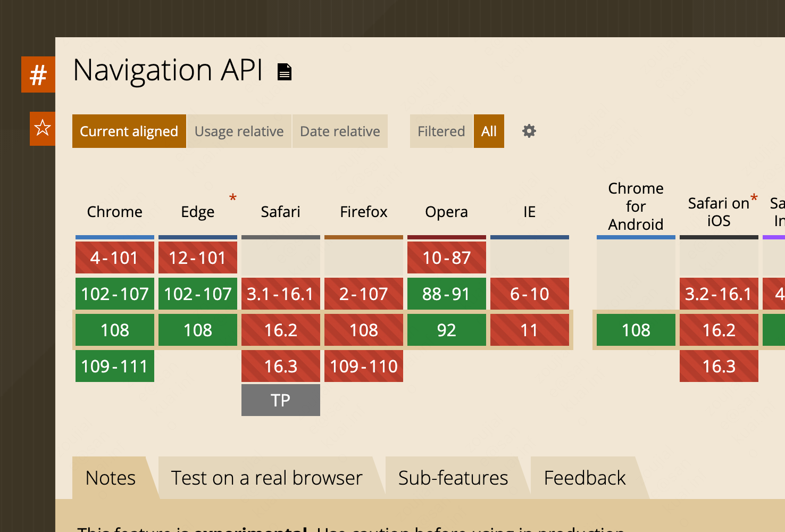Select Safari on iOS 3.2-16.1 cell
Viewport: 785px width, 532px height.
719,294
